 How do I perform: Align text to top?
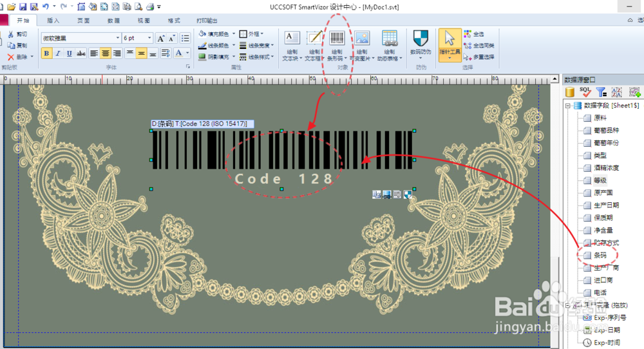[x=130, y=53]
